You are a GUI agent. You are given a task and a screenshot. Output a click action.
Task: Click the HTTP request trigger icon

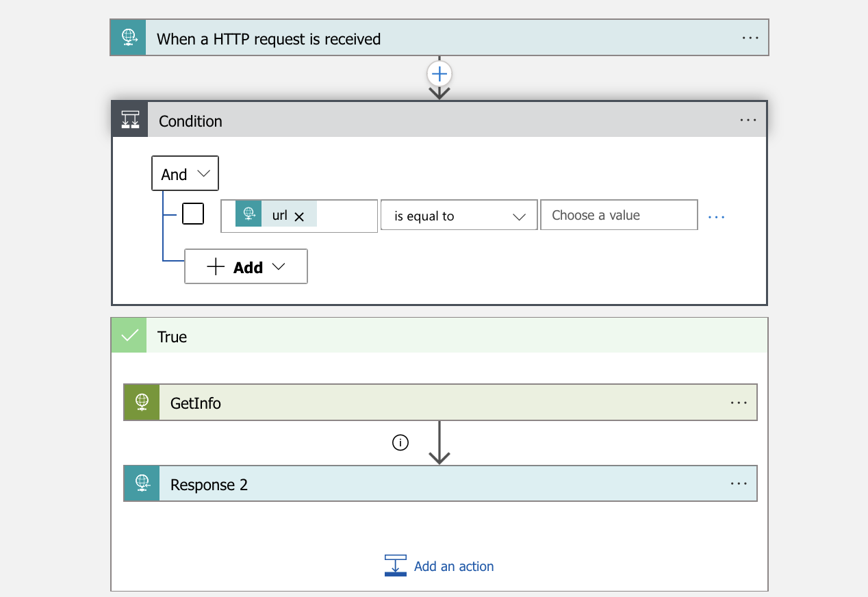click(x=128, y=38)
